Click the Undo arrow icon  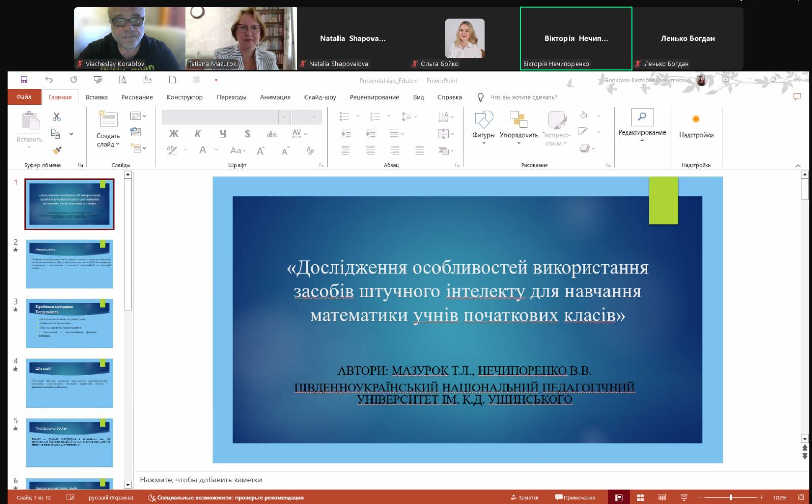(49, 80)
